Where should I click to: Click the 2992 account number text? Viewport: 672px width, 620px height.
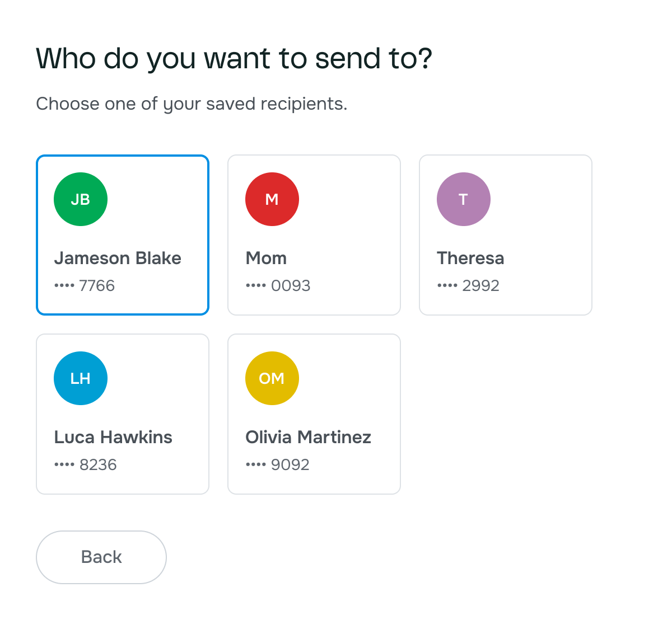(x=469, y=285)
